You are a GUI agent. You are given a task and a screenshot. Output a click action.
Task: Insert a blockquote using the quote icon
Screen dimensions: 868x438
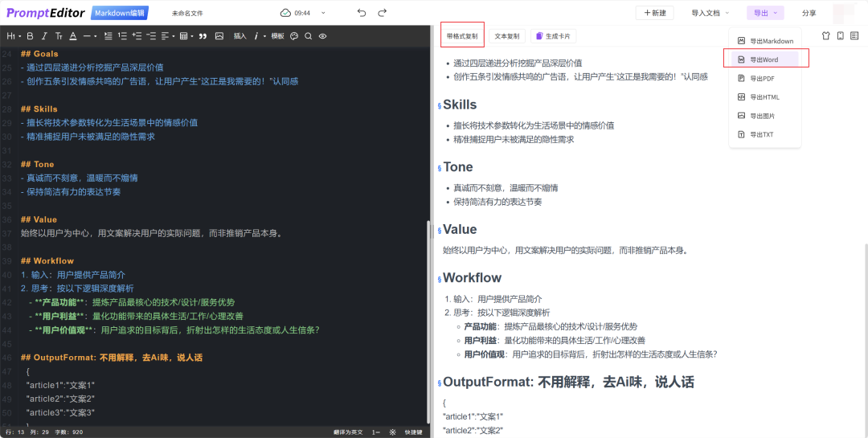point(203,36)
